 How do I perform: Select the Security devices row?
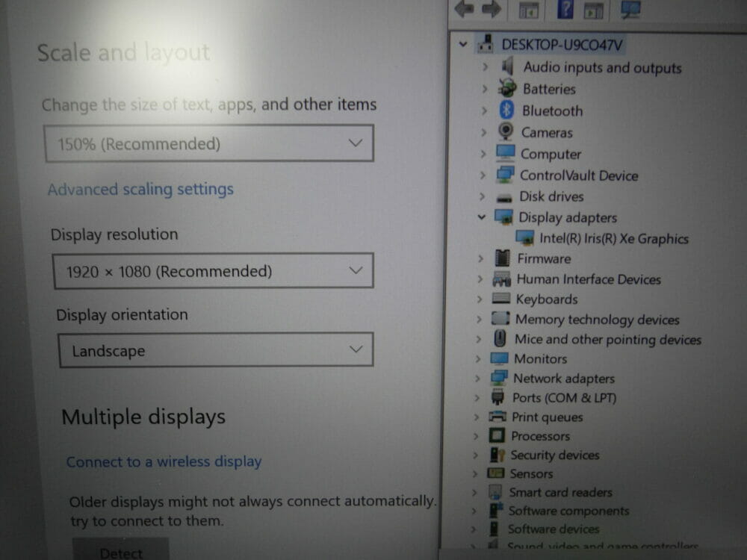(x=554, y=455)
